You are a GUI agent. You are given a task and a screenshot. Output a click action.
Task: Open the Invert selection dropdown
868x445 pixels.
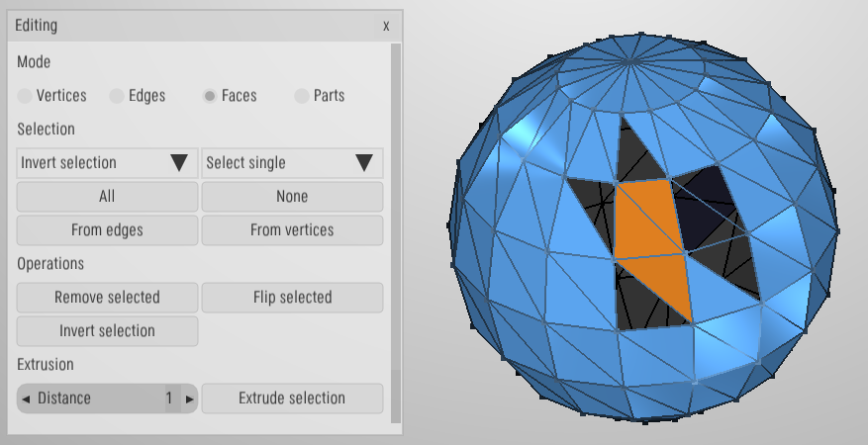click(107, 163)
